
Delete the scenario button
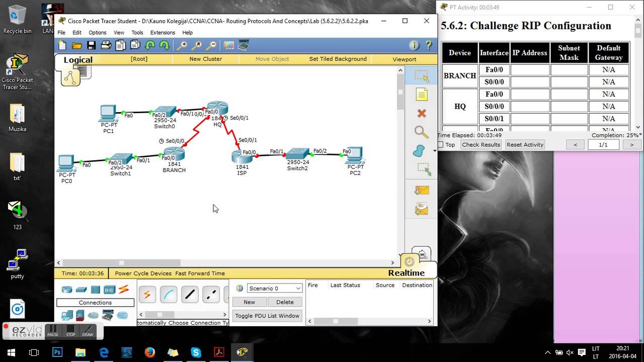point(285,302)
